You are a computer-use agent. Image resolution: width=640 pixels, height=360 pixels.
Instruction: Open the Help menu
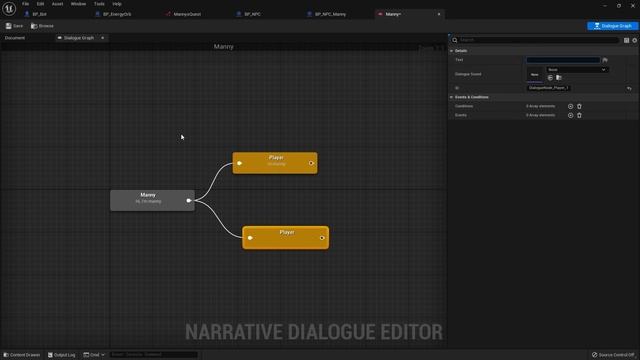pos(117,4)
